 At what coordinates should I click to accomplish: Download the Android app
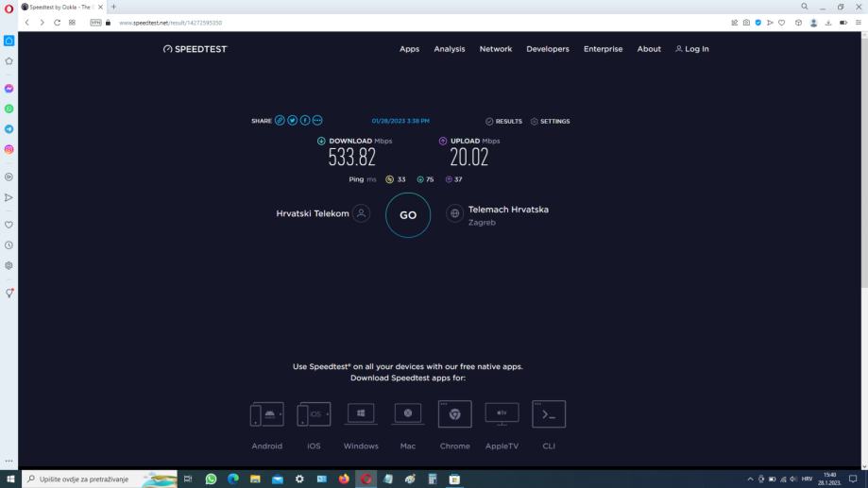266,425
